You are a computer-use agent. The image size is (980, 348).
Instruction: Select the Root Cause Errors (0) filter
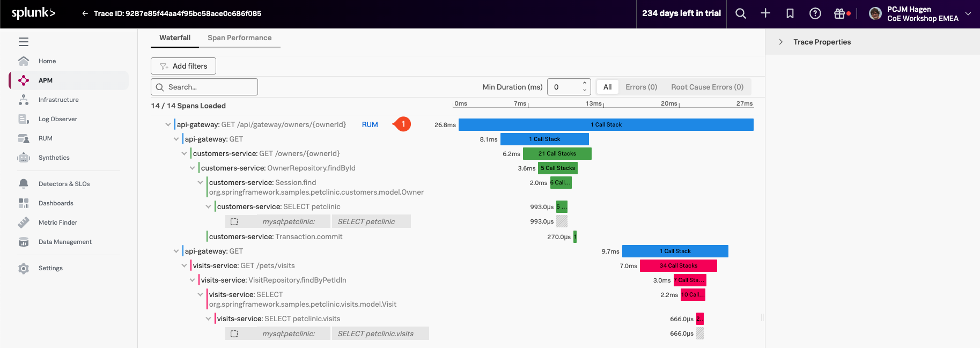(x=707, y=87)
